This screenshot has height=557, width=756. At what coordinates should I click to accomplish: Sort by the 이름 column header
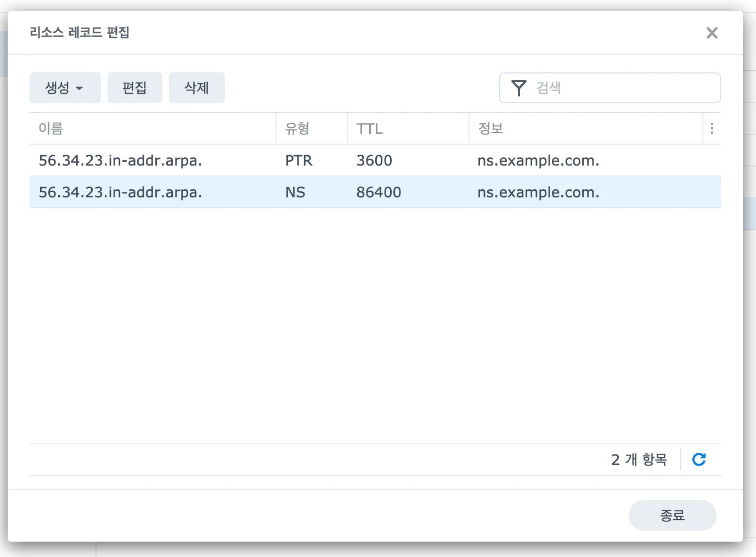point(153,128)
